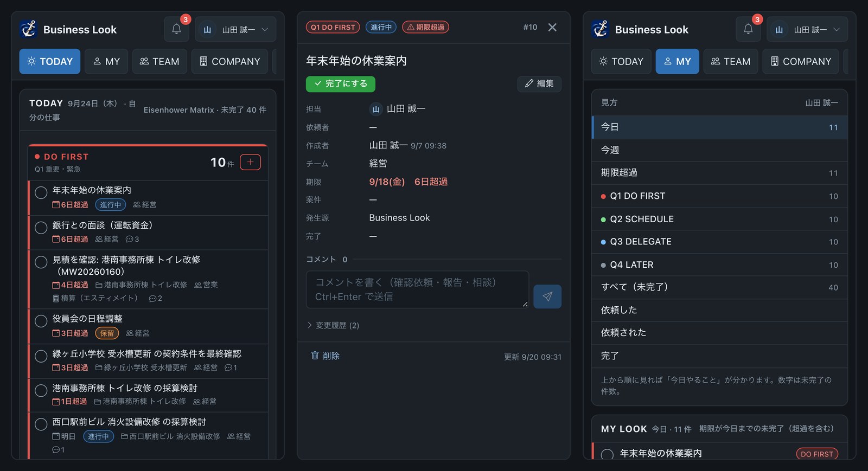Open comment count on 西口駅前ビル task
Image resolution: width=868 pixels, height=471 pixels.
(x=58, y=450)
